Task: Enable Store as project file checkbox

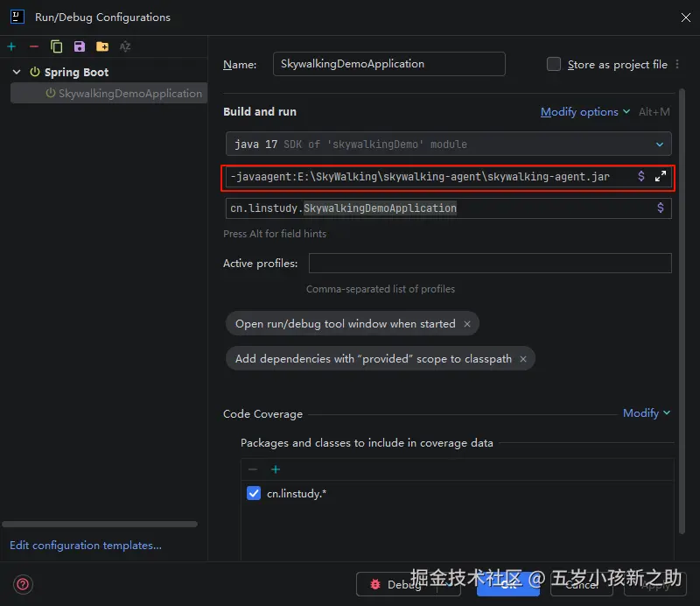Action: pyautogui.click(x=554, y=64)
